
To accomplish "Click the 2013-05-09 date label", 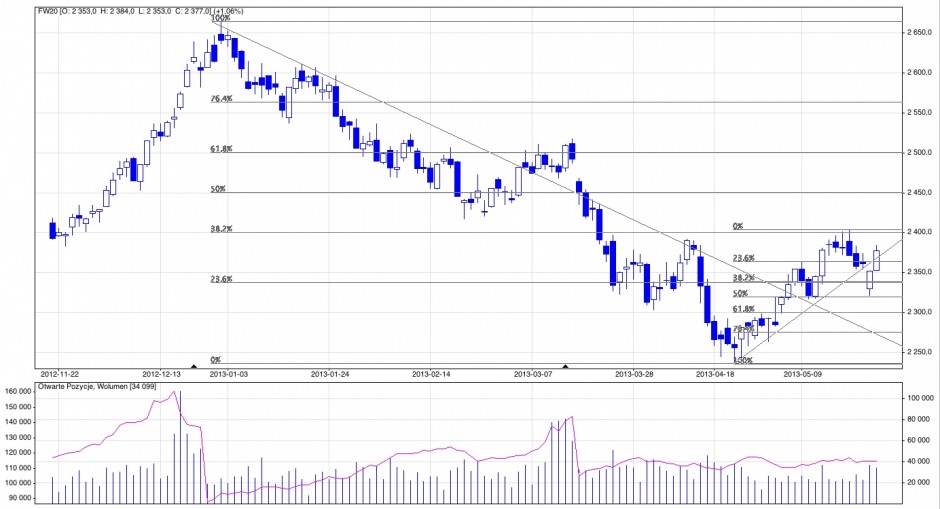I will click(802, 375).
